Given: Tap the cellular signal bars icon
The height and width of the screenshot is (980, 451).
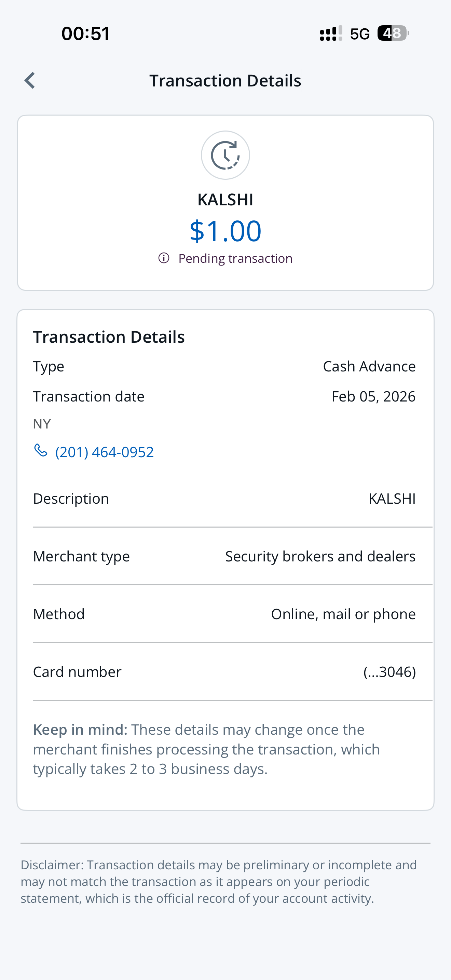Looking at the screenshot, I should 331,33.
